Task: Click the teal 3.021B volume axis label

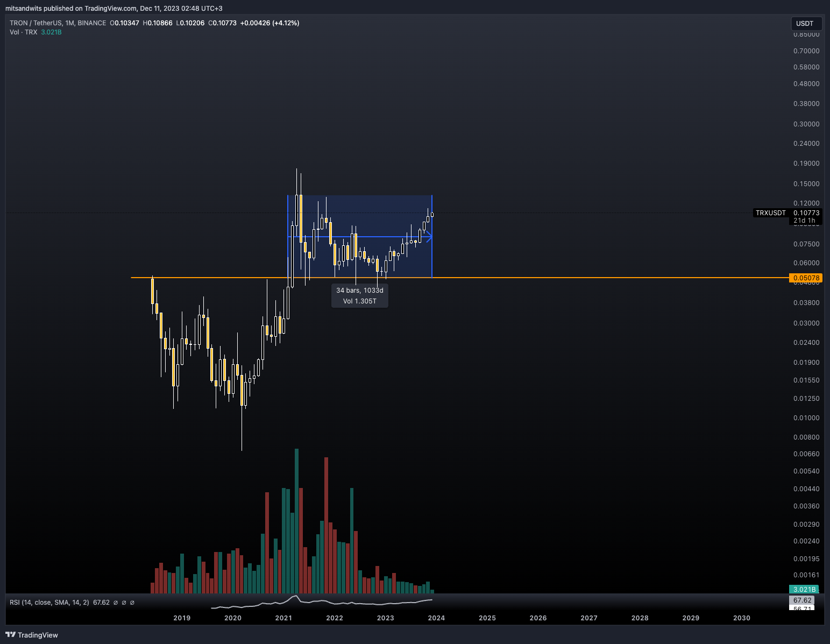Action: (804, 590)
